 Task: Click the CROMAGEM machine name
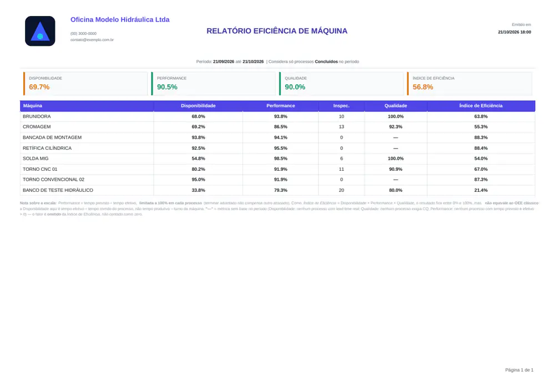37,126
